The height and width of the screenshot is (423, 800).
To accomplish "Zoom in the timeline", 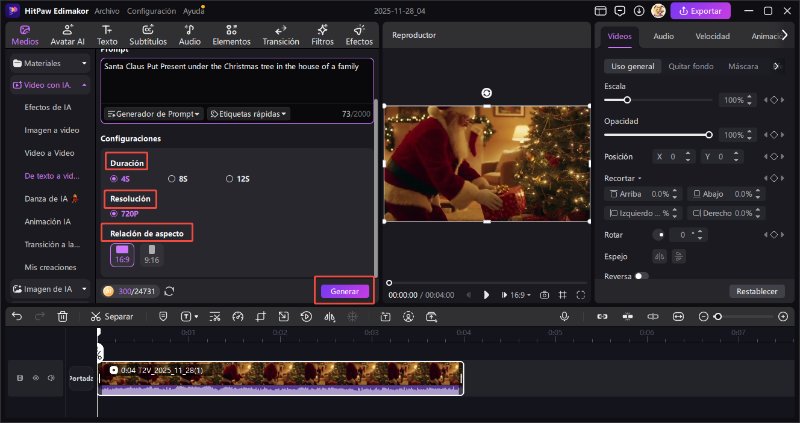I will click(783, 317).
